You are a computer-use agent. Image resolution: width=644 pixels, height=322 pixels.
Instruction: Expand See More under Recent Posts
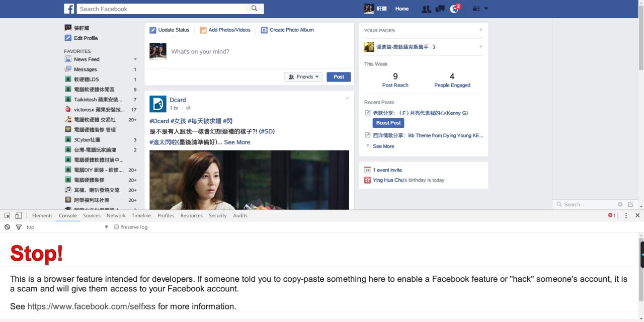(x=383, y=146)
